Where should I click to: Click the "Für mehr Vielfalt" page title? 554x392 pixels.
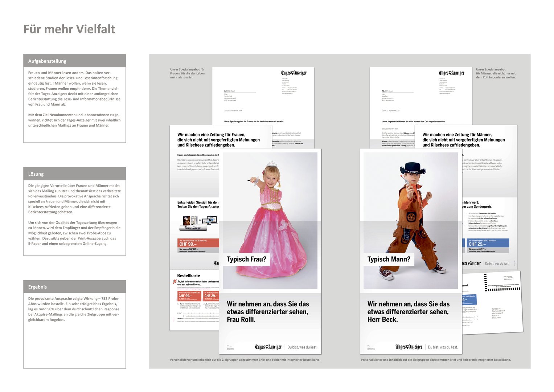click(x=69, y=29)
